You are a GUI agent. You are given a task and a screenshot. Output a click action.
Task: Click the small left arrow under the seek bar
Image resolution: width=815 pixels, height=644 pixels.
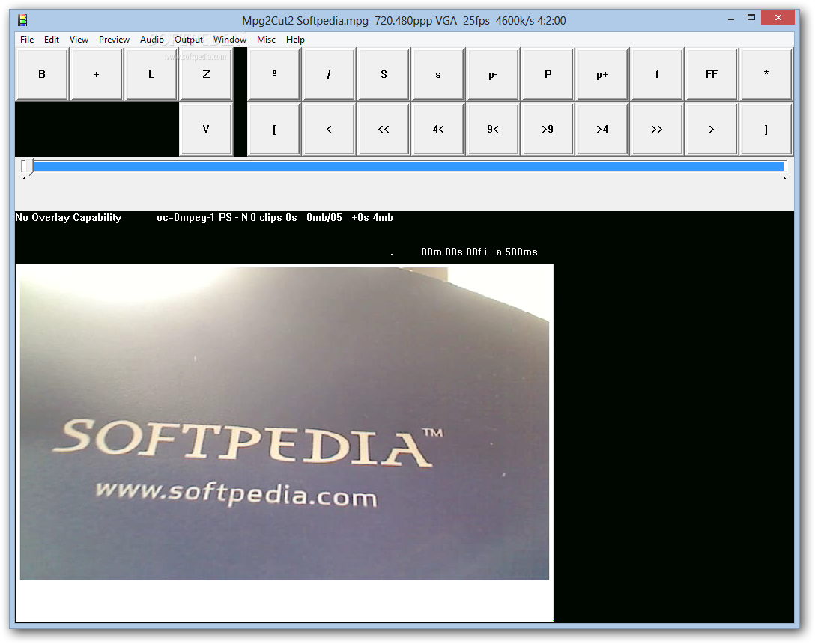pyautogui.click(x=24, y=178)
